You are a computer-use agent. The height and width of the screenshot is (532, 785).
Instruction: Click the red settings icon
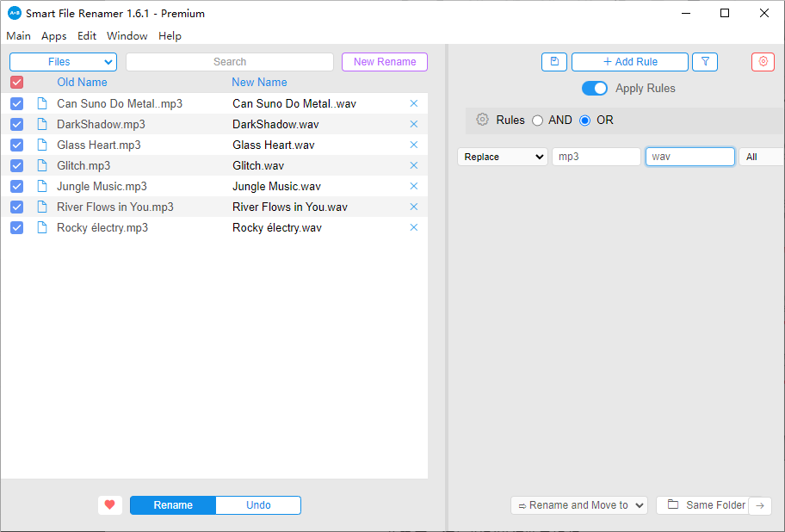763,62
